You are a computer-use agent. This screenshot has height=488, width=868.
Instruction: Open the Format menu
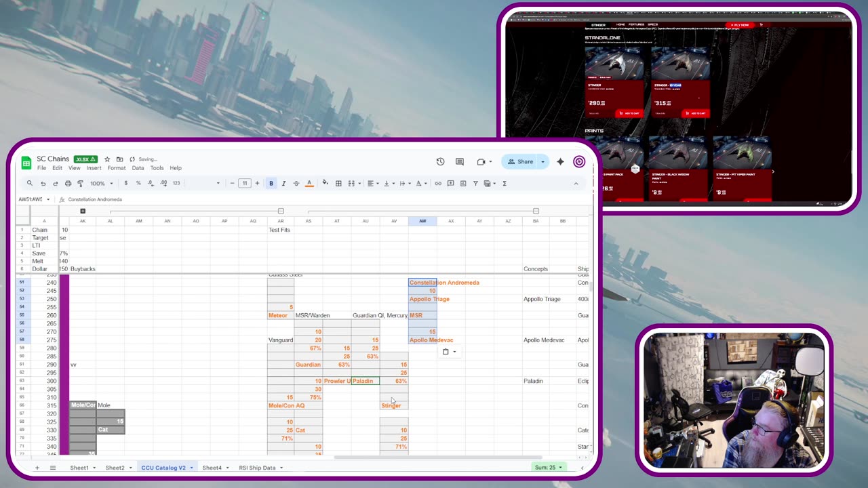click(117, 168)
